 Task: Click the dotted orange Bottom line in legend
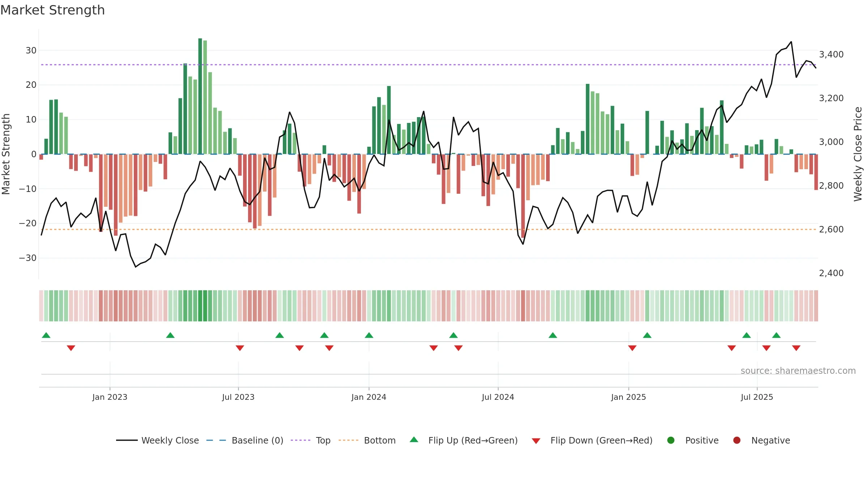(x=348, y=440)
